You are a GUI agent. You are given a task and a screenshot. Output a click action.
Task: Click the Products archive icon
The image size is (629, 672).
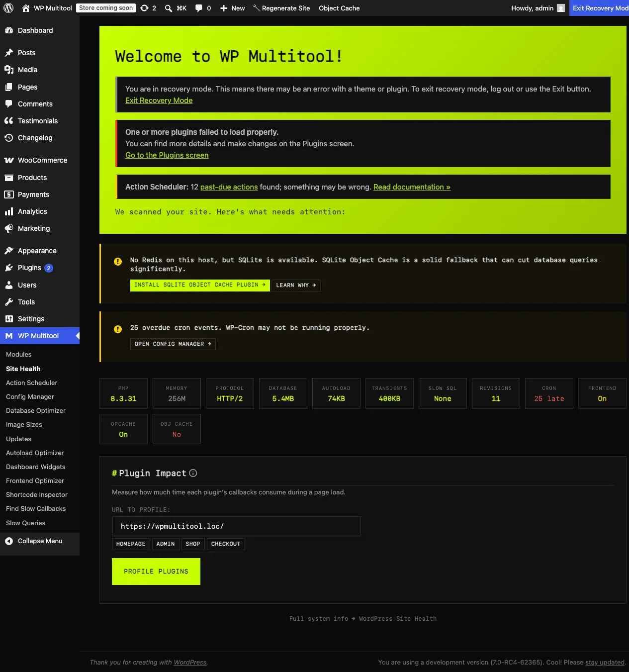point(9,178)
